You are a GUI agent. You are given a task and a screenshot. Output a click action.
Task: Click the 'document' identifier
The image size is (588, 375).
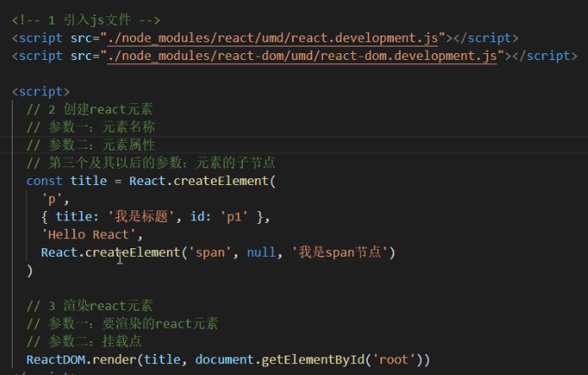pos(224,360)
